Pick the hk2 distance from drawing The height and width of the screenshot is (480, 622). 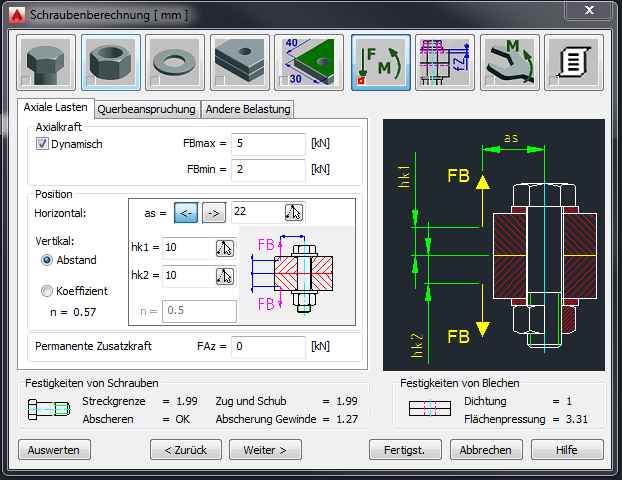pyautogui.click(x=225, y=276)
